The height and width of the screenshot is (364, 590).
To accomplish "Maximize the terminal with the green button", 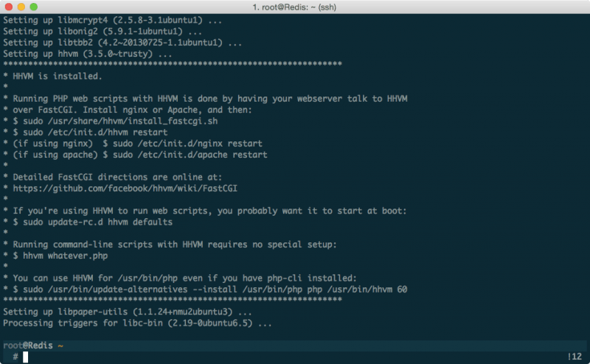I will pyautogui.click(x=35, y=7).
